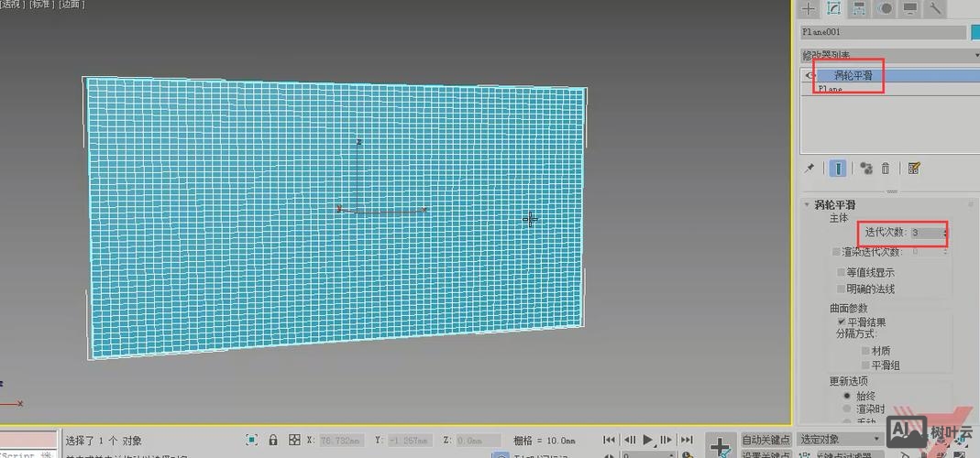Open Configure Modifier Sets icon
Image resolution: width=980 pixels, height=458 pixels.
coord(914,168)
